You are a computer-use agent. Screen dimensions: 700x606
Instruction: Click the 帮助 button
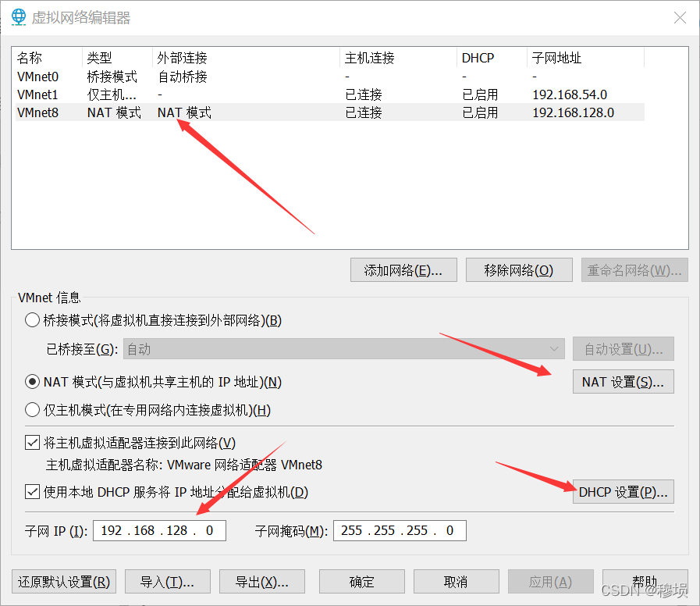tap(645, 582)
